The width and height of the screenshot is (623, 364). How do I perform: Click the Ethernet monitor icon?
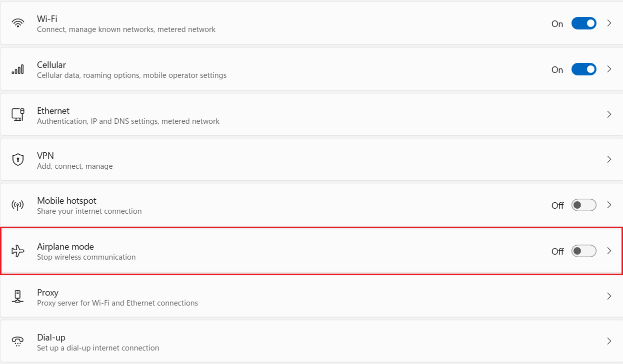pos(18,115)
